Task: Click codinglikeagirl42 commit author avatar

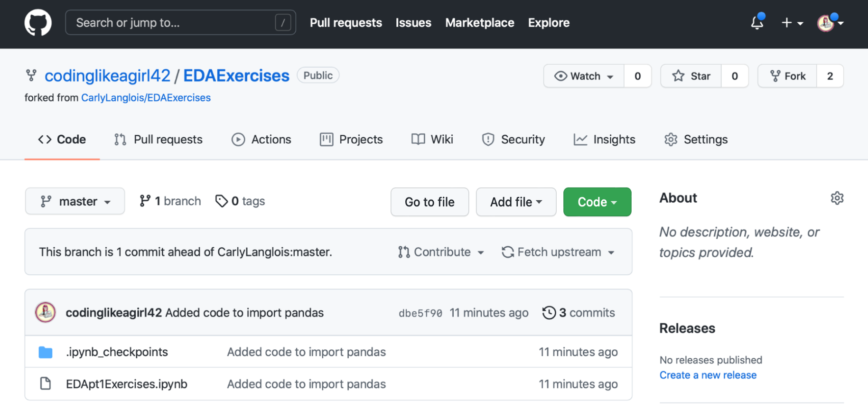Action: [x=46, y=313]
